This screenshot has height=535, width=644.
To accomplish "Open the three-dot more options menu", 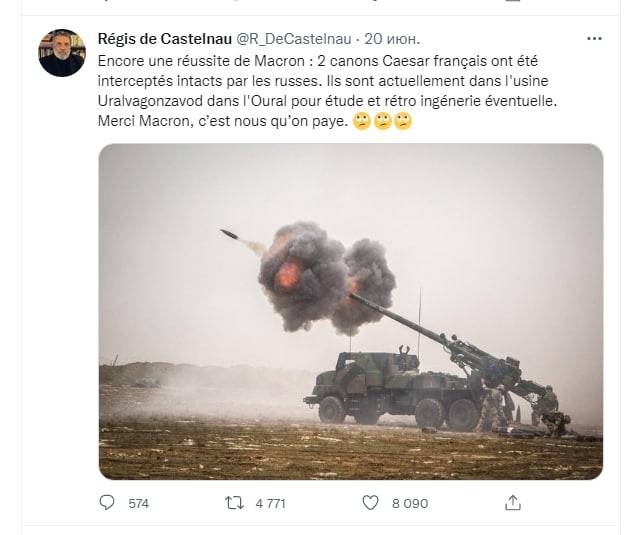I will pyautogui.click(x=594, y=39).
